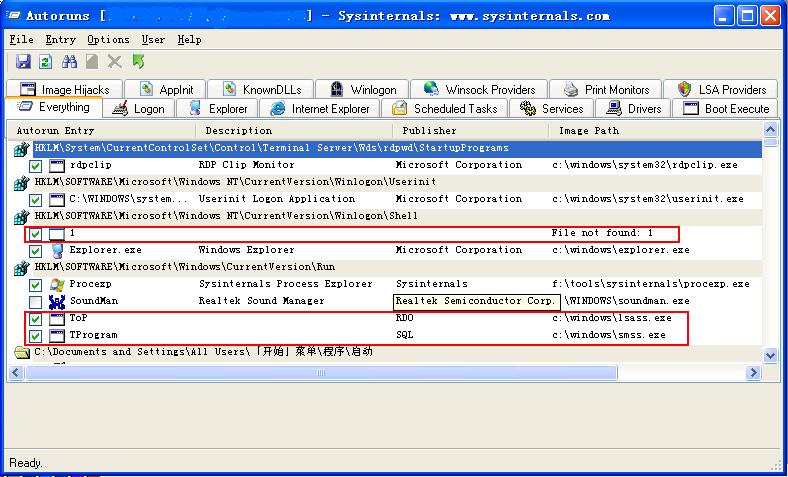The height and width of the screenshot is (477, 788).
Task: Open the Options menu
Action: point(108,39)
